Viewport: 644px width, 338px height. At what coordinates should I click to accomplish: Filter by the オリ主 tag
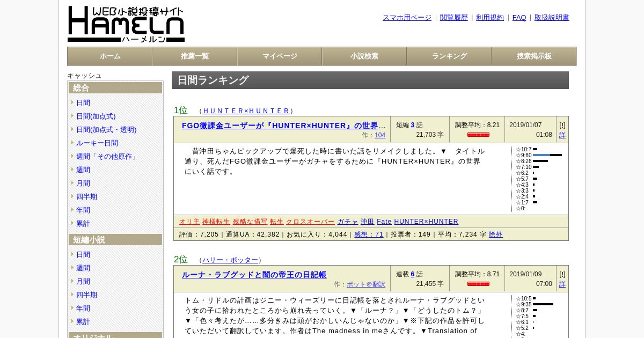point(189,222)
